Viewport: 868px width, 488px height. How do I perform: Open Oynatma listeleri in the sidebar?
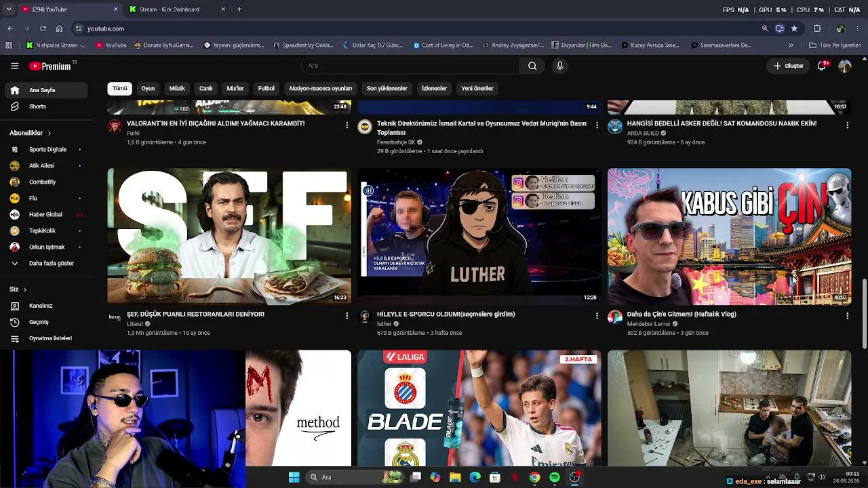click(x=46, y=338)
